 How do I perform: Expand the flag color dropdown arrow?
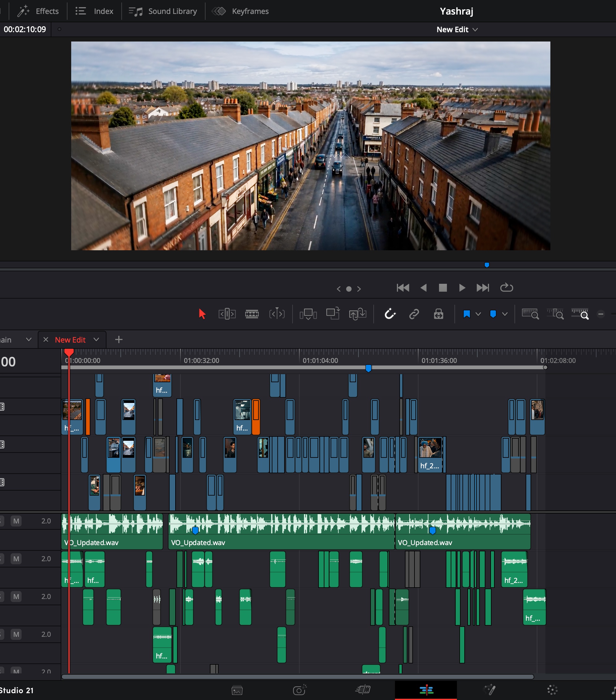[x=478, y=314]
